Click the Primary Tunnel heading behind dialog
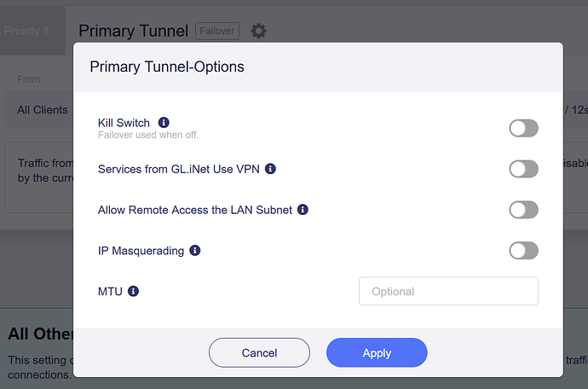The width and height of the screenshot is (588, 389). (133, 31)
